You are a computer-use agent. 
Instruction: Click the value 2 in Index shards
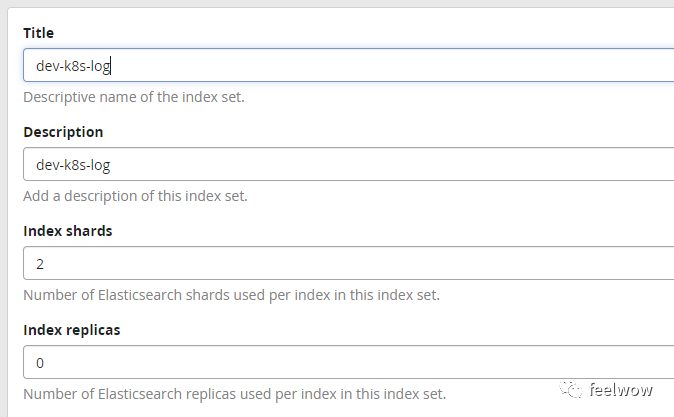(x=40, y=264)
